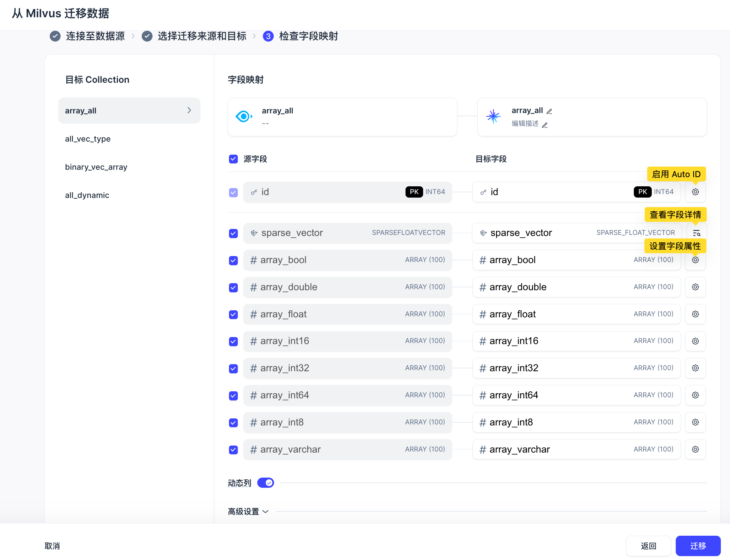730x560 pixels.
Task: Click PK badge on target id field
Action: tap(642, 192)
